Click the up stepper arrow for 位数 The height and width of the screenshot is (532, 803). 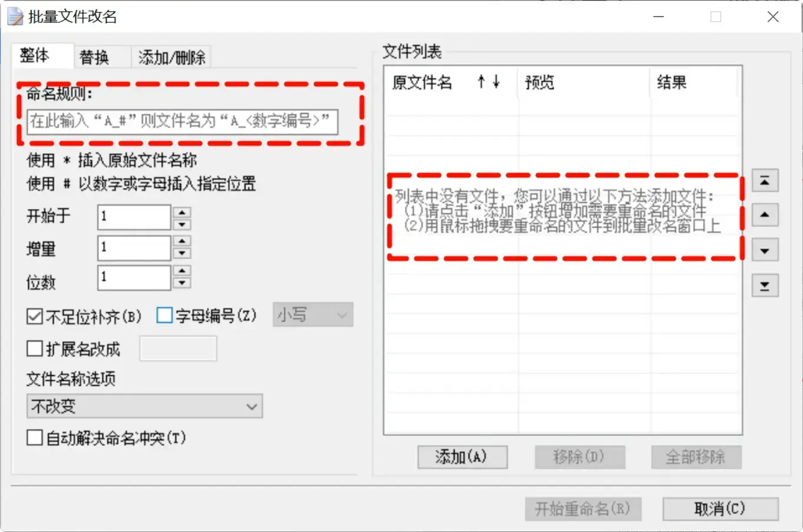click(x=181, y=272)
